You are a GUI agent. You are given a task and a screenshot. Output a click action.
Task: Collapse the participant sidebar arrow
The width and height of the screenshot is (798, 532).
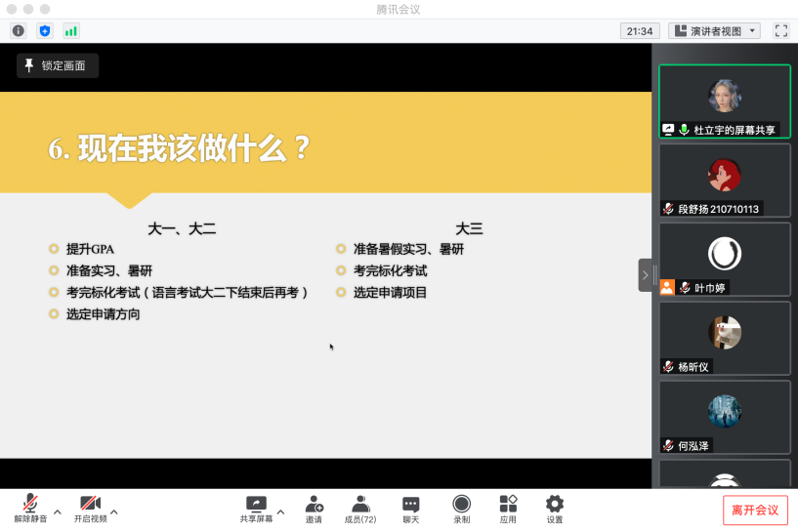645,275
